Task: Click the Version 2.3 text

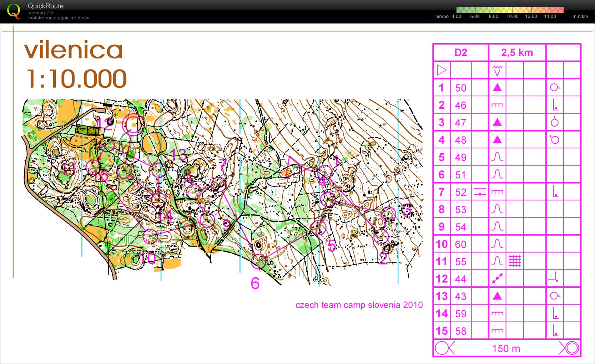Action: [40, 13]
